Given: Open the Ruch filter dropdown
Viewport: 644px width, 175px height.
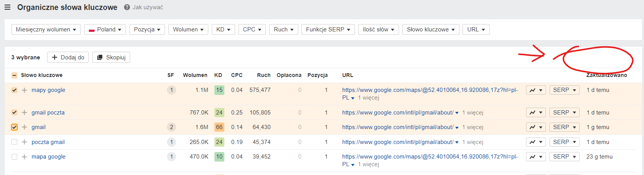Looking at the screenshot, I should pos(284,29).
